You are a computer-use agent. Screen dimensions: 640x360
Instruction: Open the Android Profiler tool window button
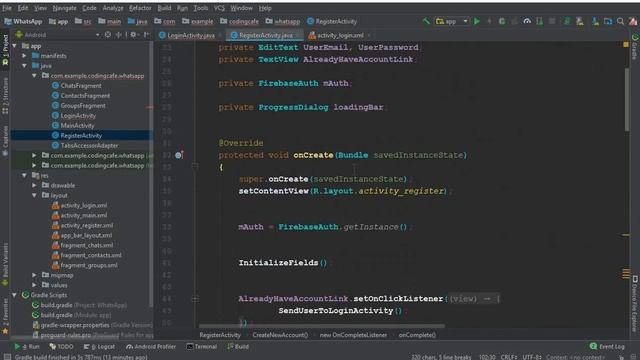(151, 347)
